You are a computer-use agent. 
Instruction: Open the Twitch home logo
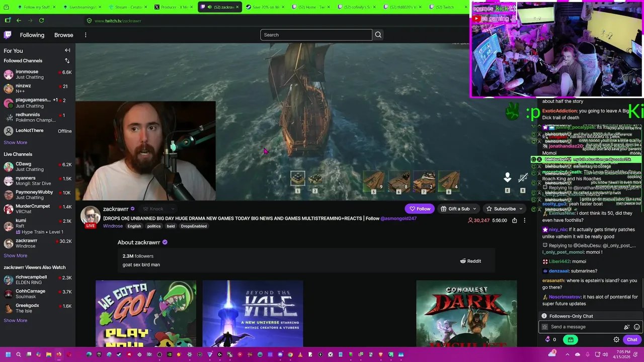(x=8, y=35)
